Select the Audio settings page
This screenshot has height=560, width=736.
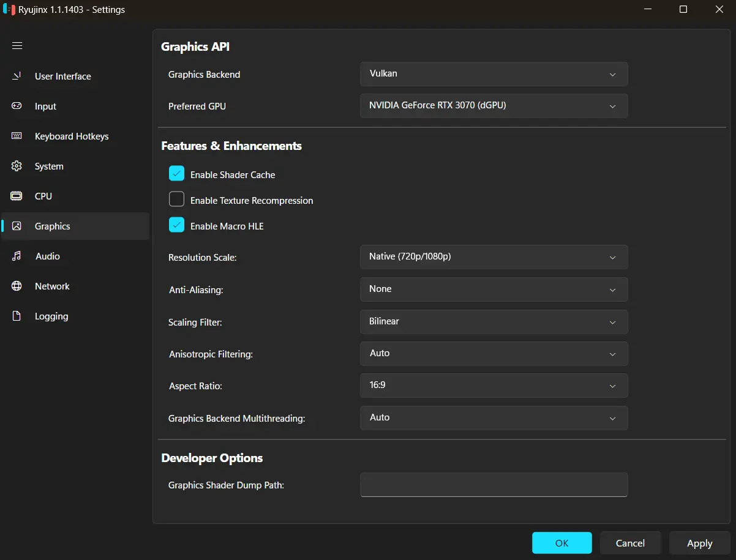pos(75,256)
